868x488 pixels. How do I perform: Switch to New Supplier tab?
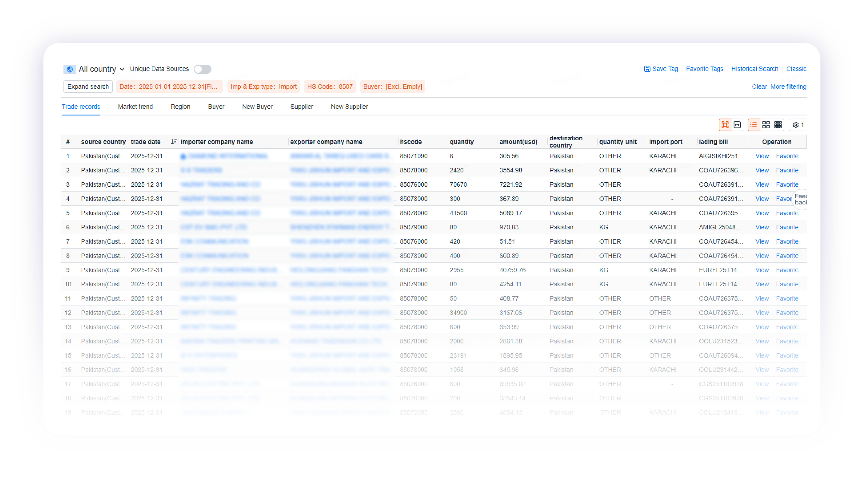pos(349,106)
